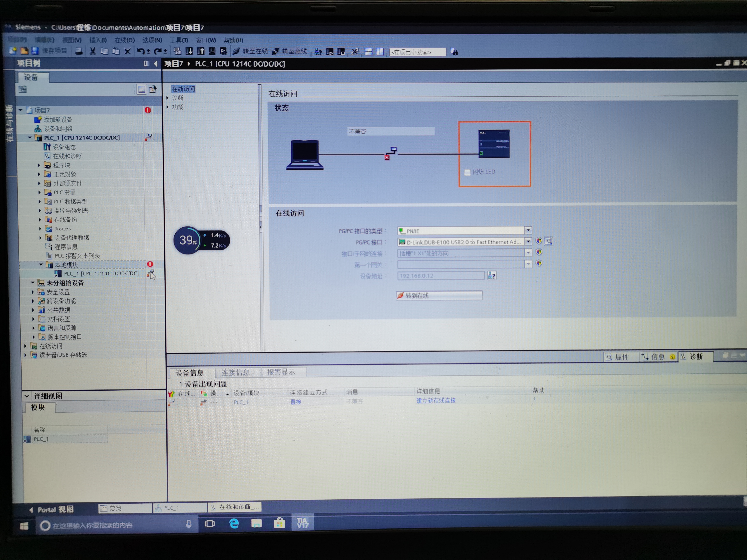Click the 转到在线 button
747x560 pixels.
click(x=439, y=295)
